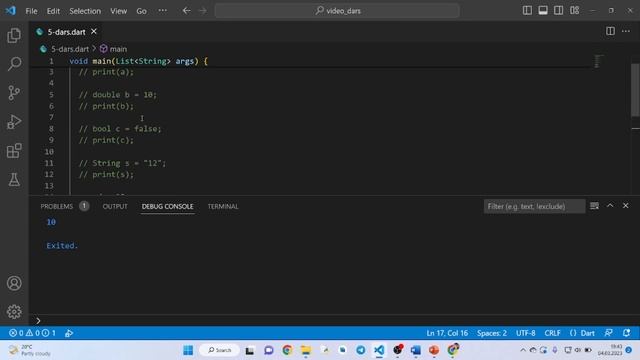This screenshot has width=640, height=360.
Task: Maximize the panel with chevron up
Action: click(x=610, y=206)
